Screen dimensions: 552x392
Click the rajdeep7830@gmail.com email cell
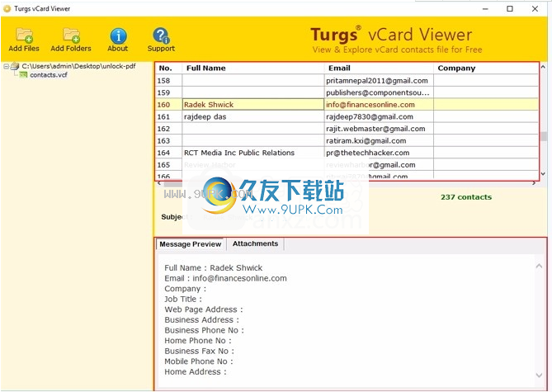click(379, 116)
